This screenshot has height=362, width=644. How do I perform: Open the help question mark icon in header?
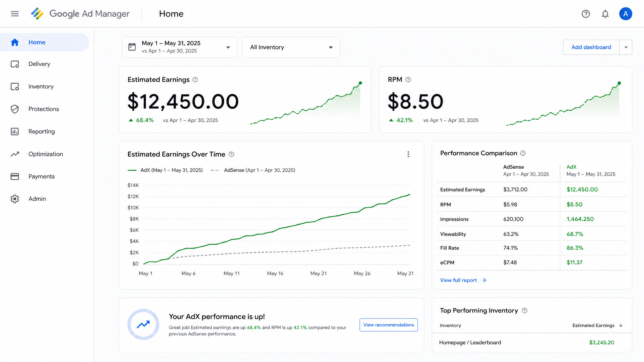[x=586, y=14]
